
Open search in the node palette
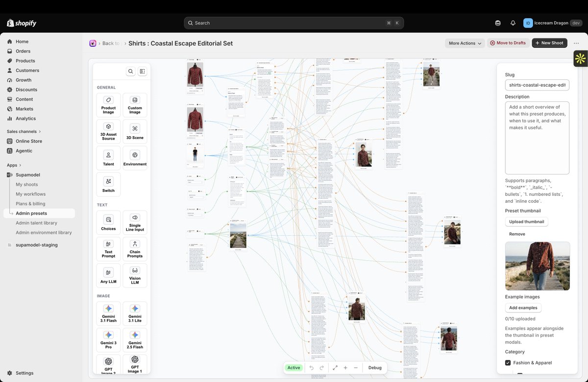point(131,72)
